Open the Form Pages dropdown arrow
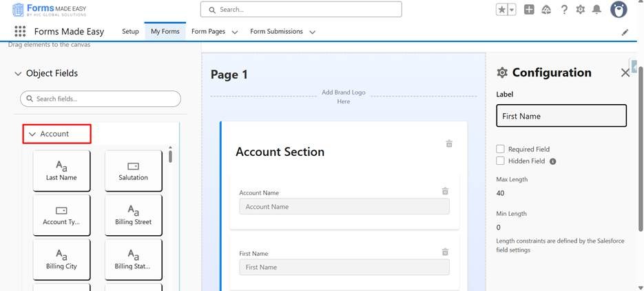 pyautogui.click(x=235, y=32)
